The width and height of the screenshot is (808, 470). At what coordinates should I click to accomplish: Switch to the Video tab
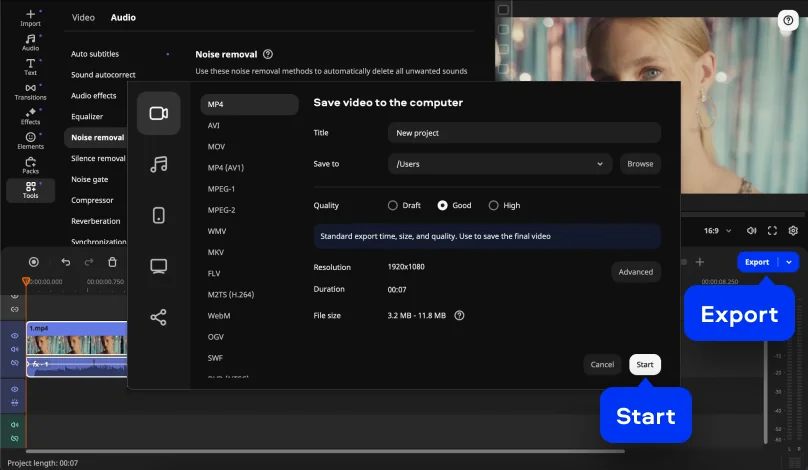pos(84,17)
